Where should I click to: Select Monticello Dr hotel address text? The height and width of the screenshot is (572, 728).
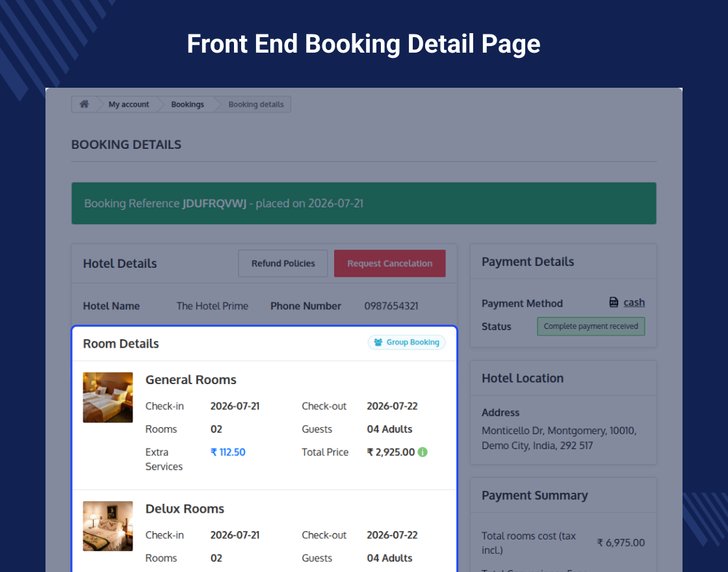[559, 438]
